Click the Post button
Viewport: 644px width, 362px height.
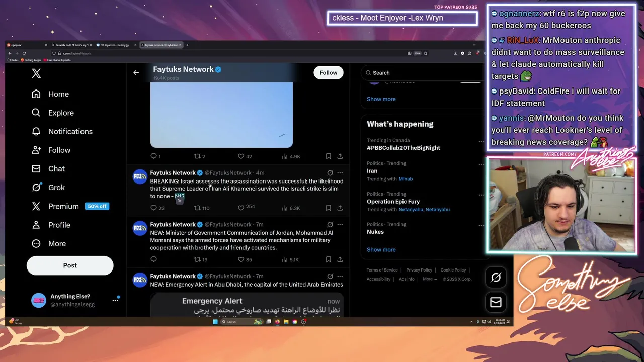70,265
